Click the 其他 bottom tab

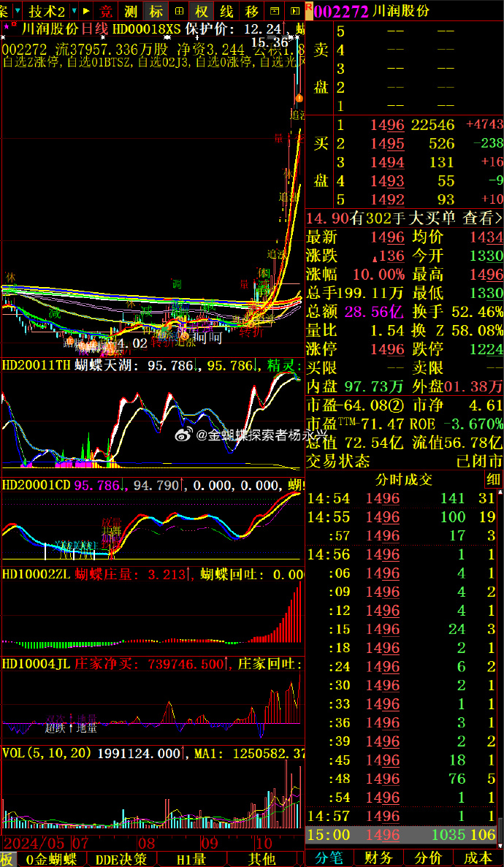click(261, 859)
